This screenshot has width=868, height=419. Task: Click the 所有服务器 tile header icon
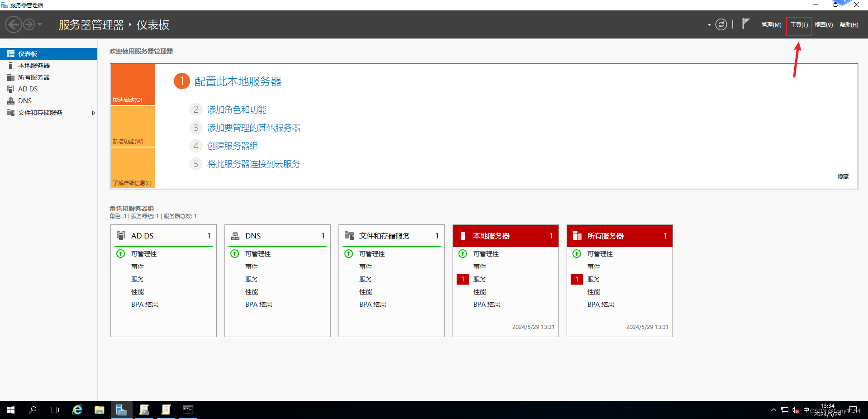click(x=577, y=236)
